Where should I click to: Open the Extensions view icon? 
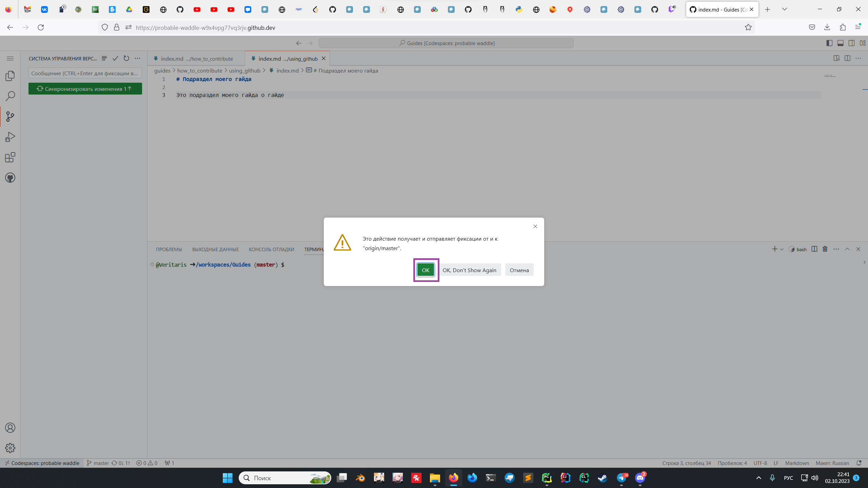pyautogui.click(x=10, y=157)
